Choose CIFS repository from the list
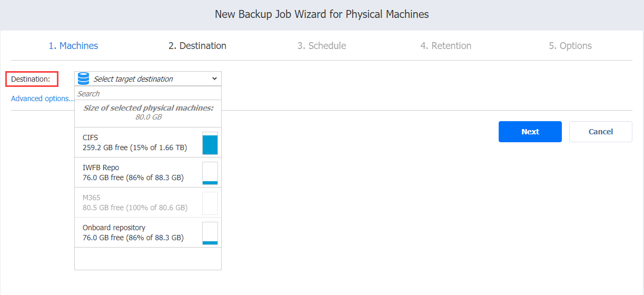Screen dimensions: 644x295 [148, 142]
